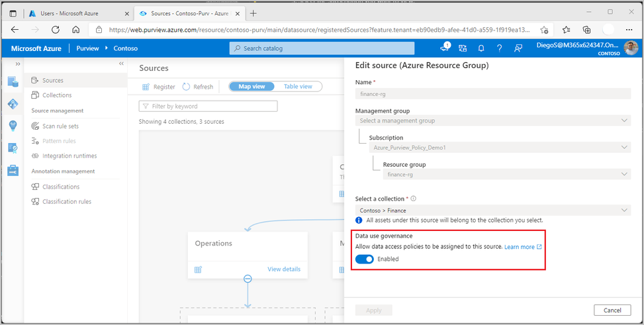Screen dimensions: 644x325
Task: Click the Register button
Action: (159, 87)
